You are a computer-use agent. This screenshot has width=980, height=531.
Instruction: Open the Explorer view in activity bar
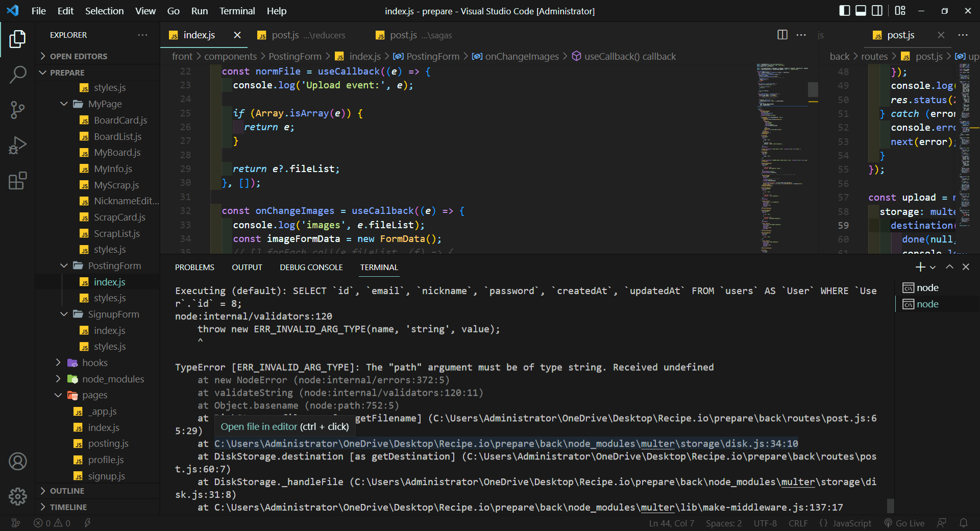[17, 39]
